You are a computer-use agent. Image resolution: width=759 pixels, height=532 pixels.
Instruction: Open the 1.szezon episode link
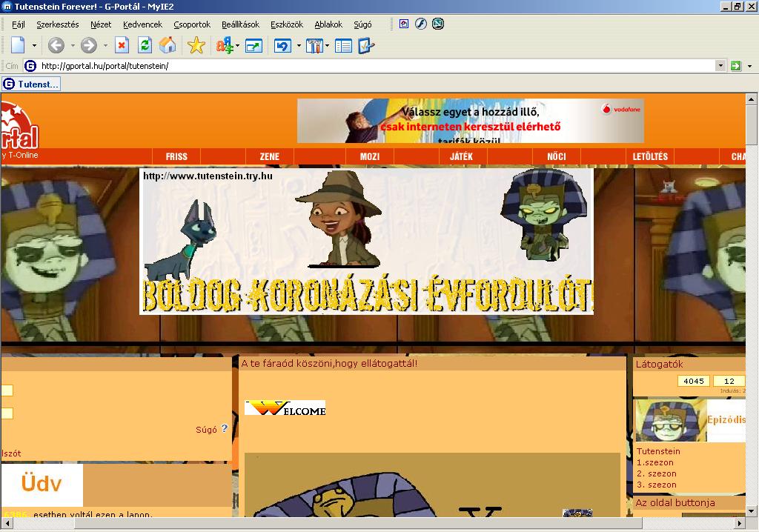655,462
